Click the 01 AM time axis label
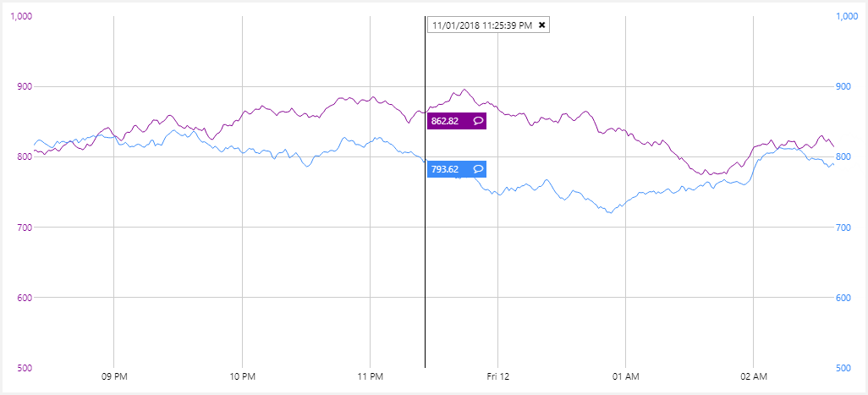Viewport: 868px width, 395px height. click(x=625, y=376)
